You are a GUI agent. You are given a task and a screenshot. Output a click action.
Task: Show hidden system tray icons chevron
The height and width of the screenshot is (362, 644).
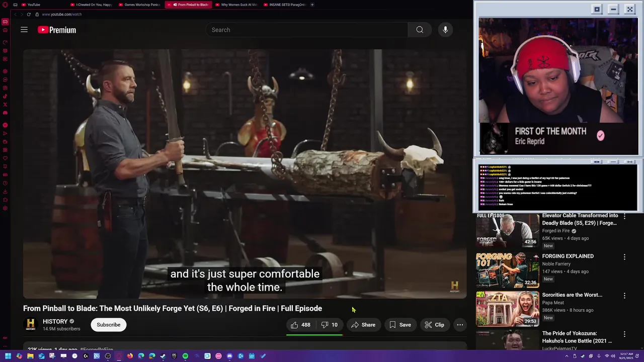coord(567,356)
